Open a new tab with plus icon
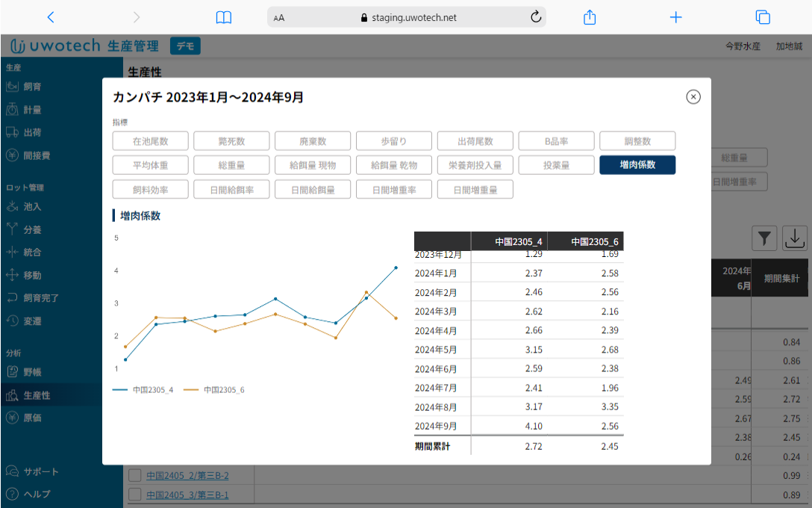The height and width of the screenshot is (508, 812). click(675, 17)
